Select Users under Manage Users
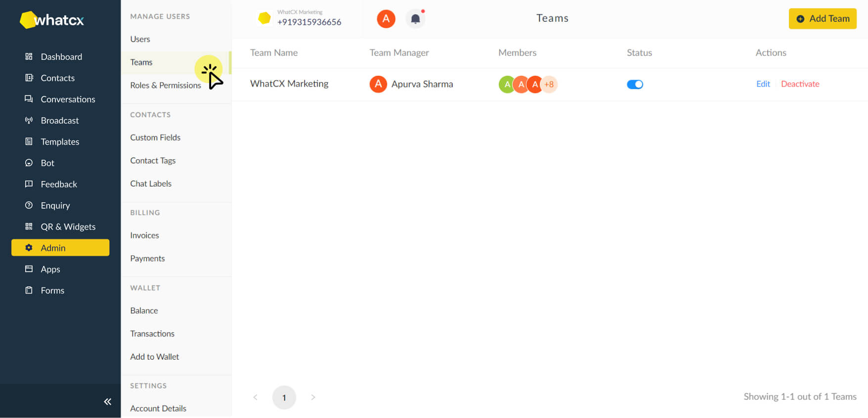Viewport: 868px width, 418px height. tap(140, 39)
